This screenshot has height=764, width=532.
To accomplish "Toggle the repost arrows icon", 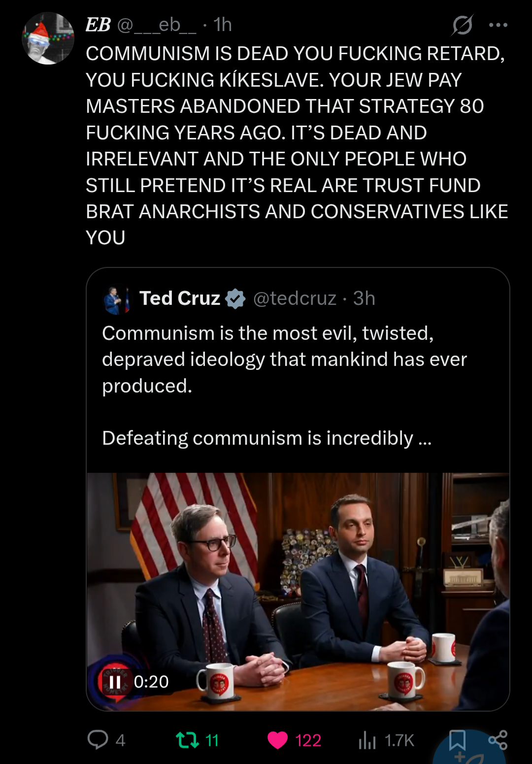I will point(187,739).
